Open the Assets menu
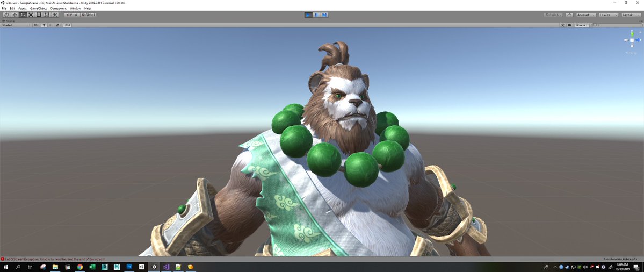 pos(22,8)
